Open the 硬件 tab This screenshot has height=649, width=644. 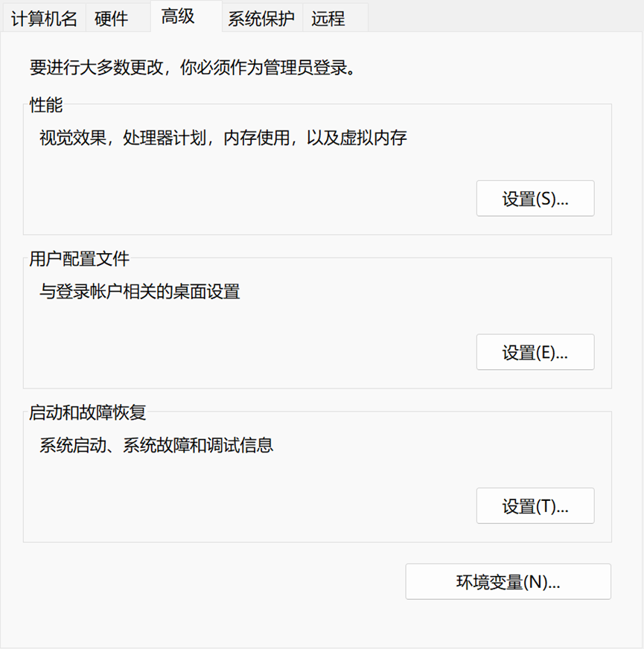(118, 19)
